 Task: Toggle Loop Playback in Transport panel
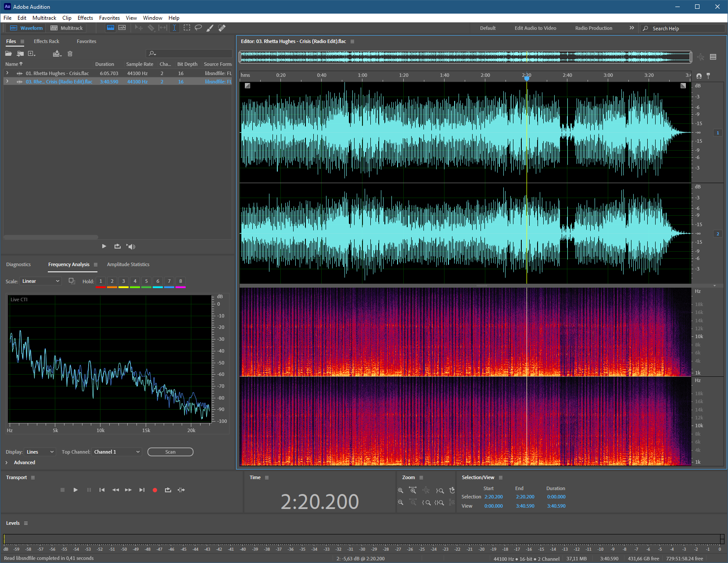coord(168,490)
